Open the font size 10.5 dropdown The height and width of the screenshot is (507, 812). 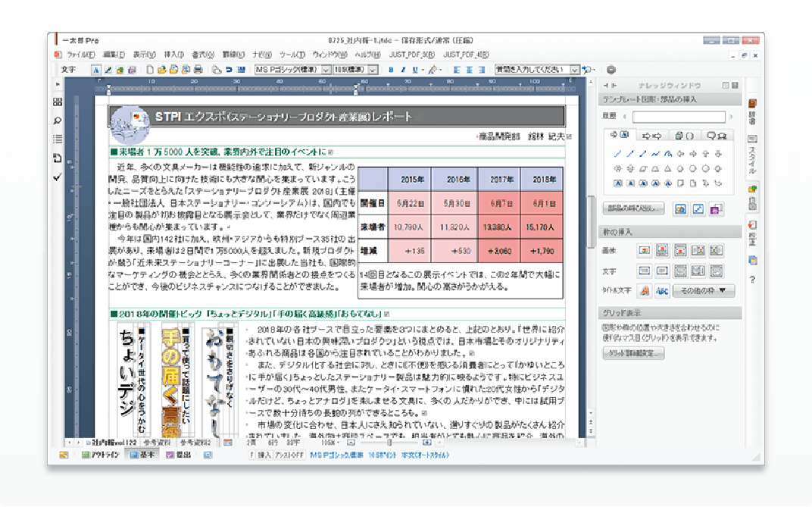pyautogui.click(x=373, y=70)
